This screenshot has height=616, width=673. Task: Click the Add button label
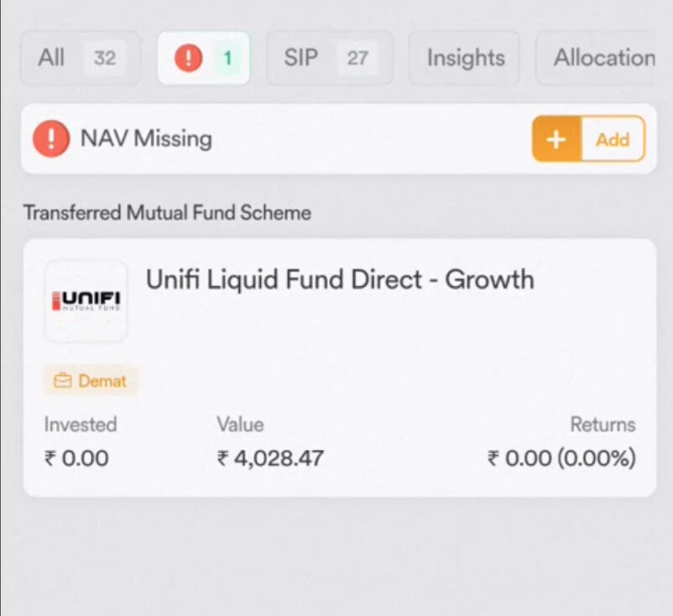[613, 139]
